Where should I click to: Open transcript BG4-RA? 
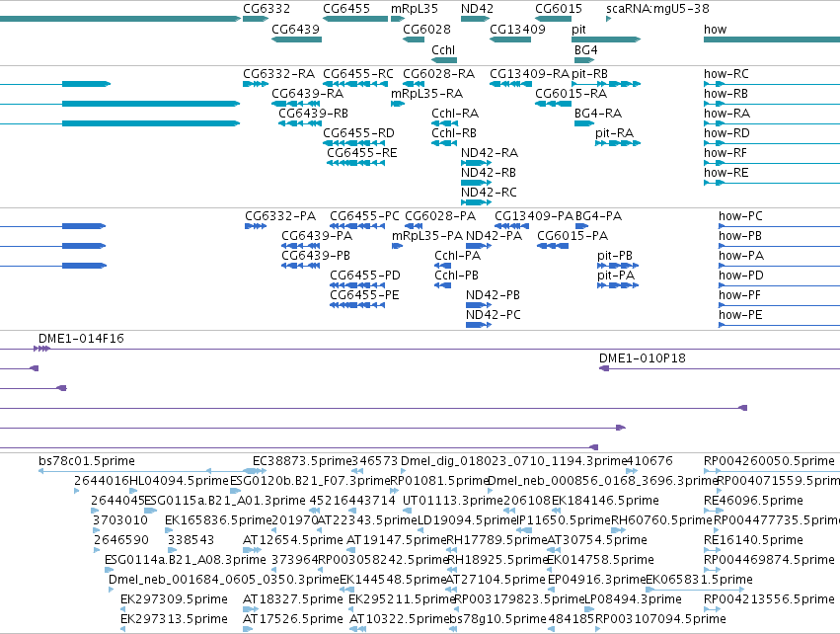point(598,114)
